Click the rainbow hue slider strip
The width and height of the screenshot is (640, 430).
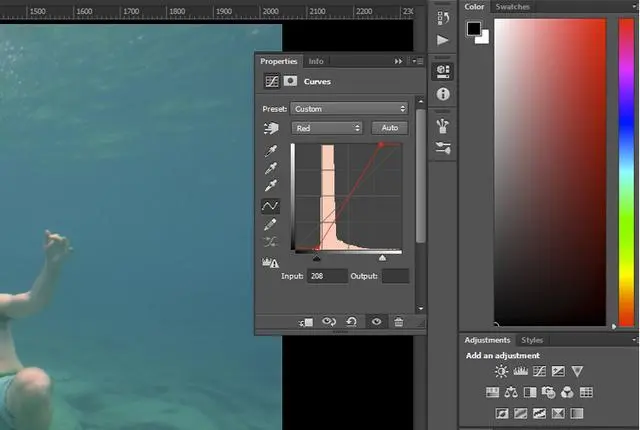pos(626,172)
